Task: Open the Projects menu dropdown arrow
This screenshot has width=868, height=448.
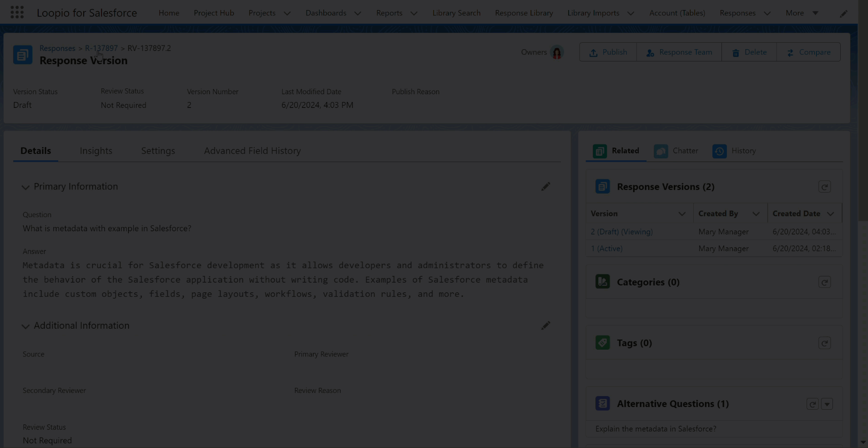Action: (x=287, y=13)
